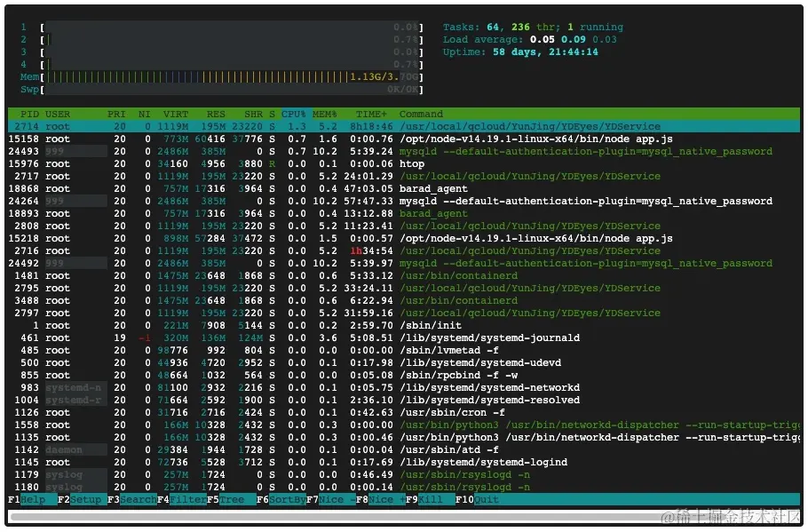Sort by the Command column header
Image resolution: width=808 pixels, height=532 pixels.
pyautogui.click(x=421, y=114)
